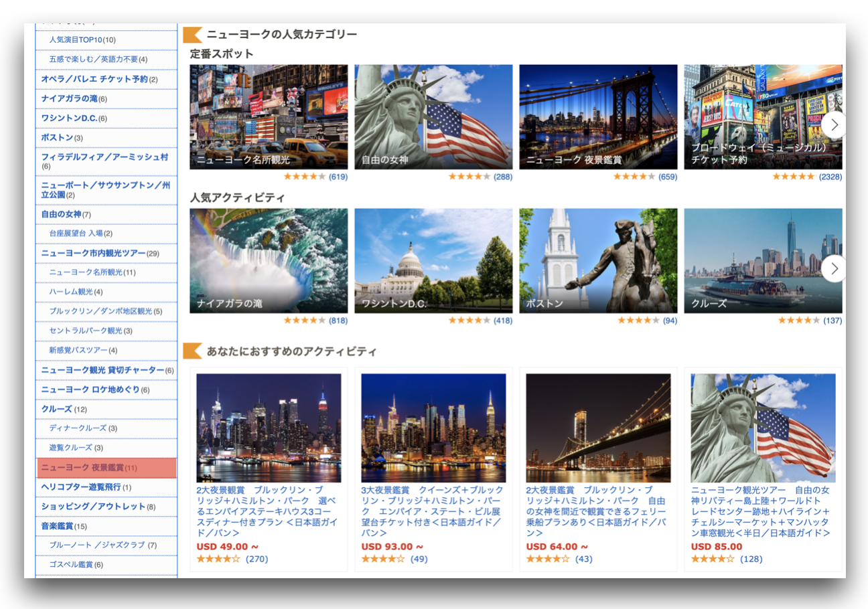Screen dimensions: 868x609
Task: Click the (288) review count under 自由の女神
Action: pyautogui.click(x=503, y=177)
